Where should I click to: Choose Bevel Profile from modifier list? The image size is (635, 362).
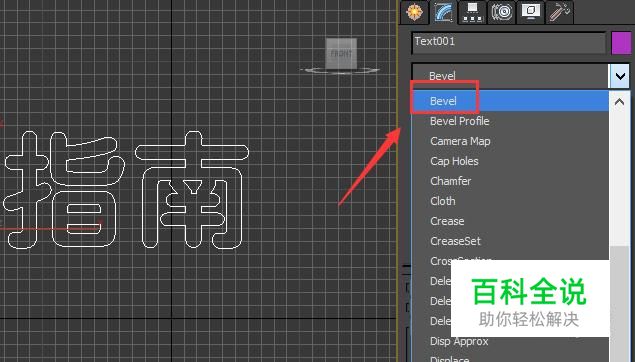[x=510, y=121]
